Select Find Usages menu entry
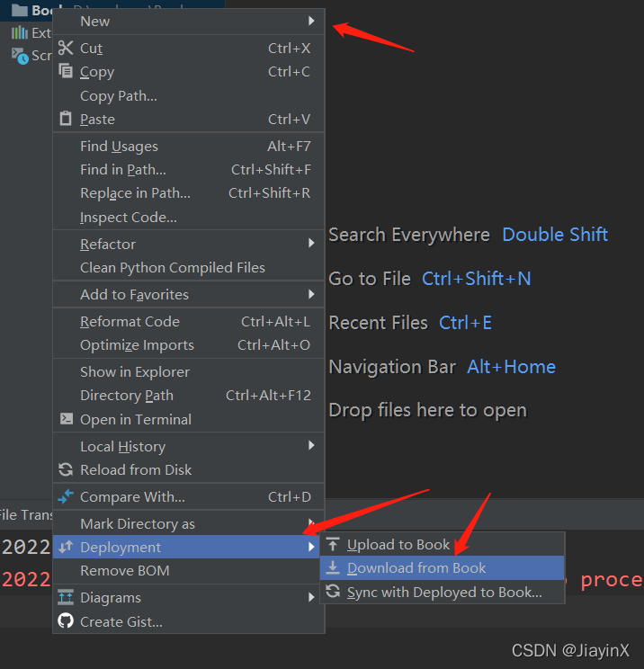 coord(189,147)
